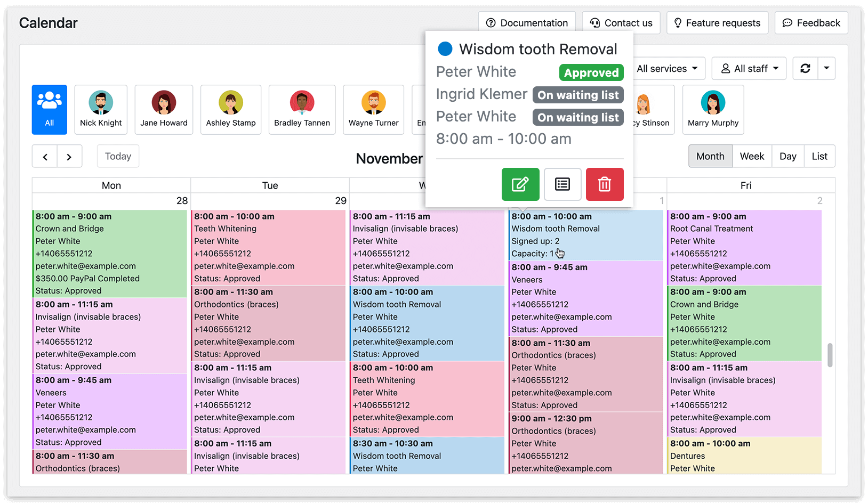Go to previous month arrow

tap(45, 156)
